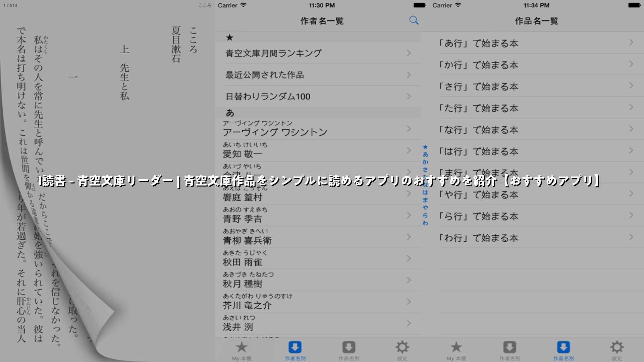Tap battery icon in author screen status bar
The width and height of the screenshot is (644, 362).
[420, 5]
